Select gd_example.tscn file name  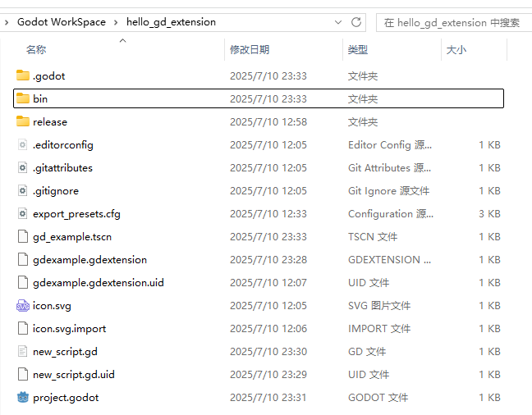click(x=72, y=237)
